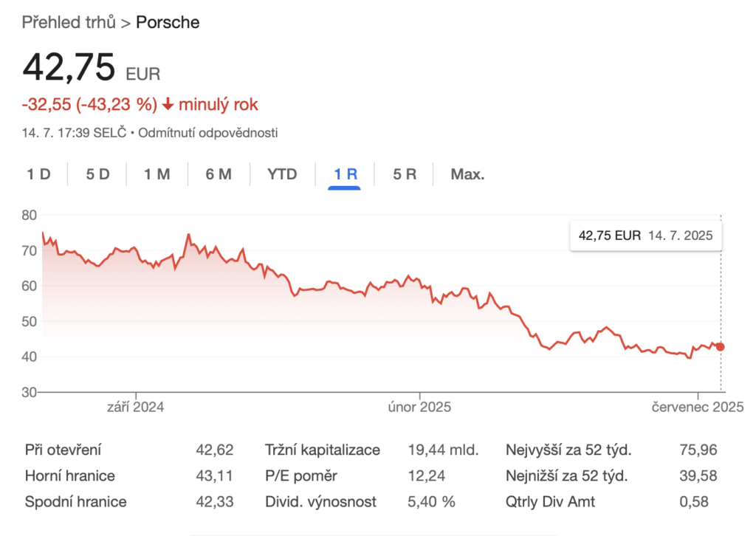Switch to 5 R range tab
This screenshot has width=756, height=536.
(x=405, y=174)
